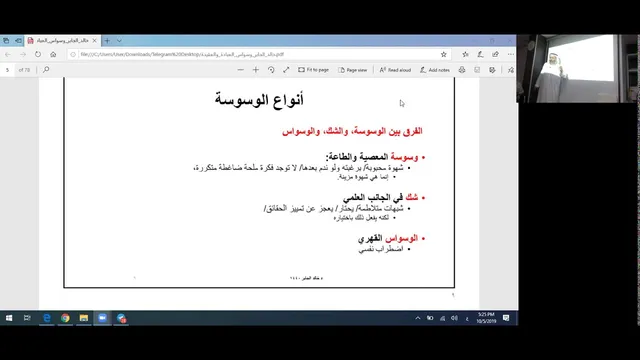Share this page from the toolbar
Screen dimensions: 640x360
point(496,54)
